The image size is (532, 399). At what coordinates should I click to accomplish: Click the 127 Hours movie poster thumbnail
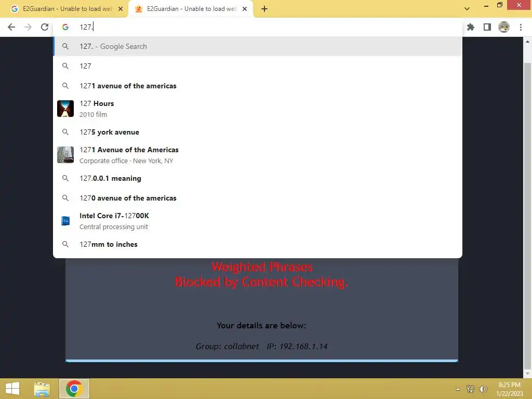[65, 109]
